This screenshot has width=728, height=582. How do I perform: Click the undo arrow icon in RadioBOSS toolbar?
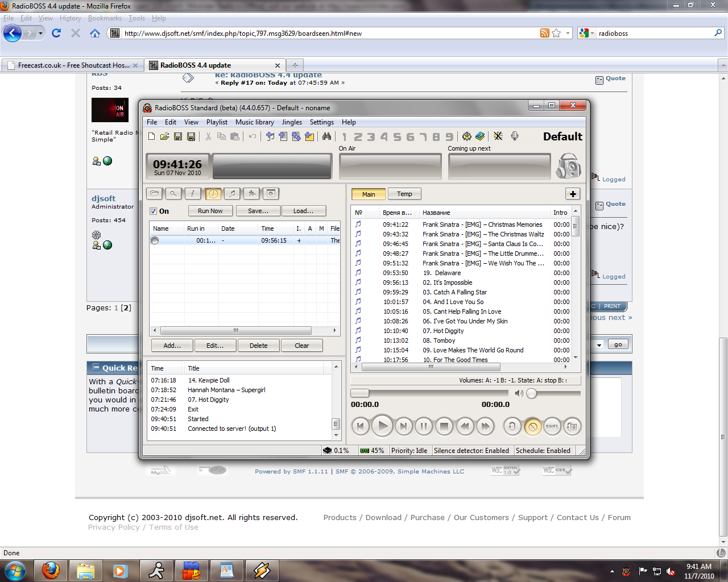point(253,136)
